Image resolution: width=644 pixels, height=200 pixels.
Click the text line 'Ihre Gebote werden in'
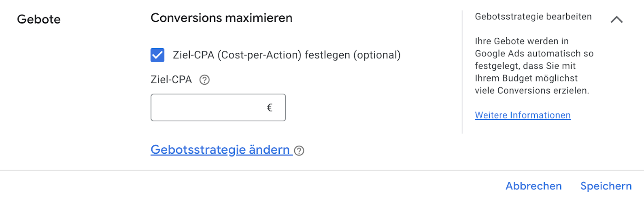[522, 41]
